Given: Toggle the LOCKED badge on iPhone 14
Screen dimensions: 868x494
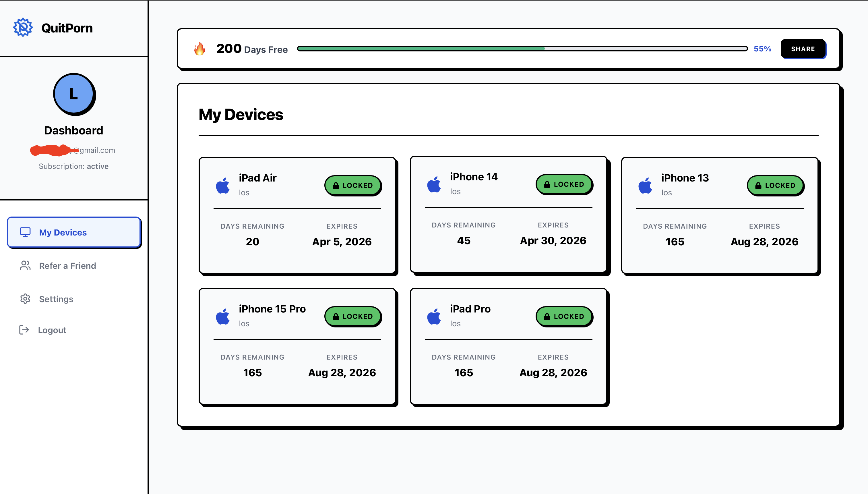Looking at the screenshot, I should (564, 184).
